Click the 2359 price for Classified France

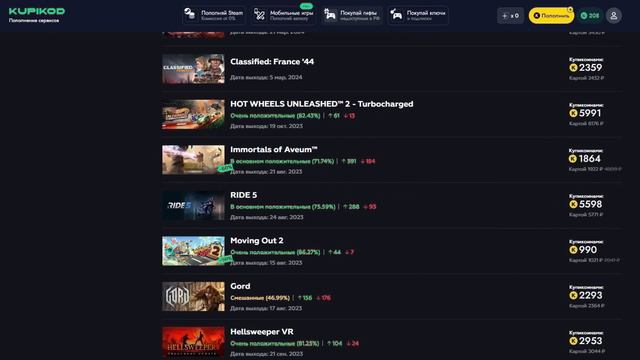tap(590, 67)
